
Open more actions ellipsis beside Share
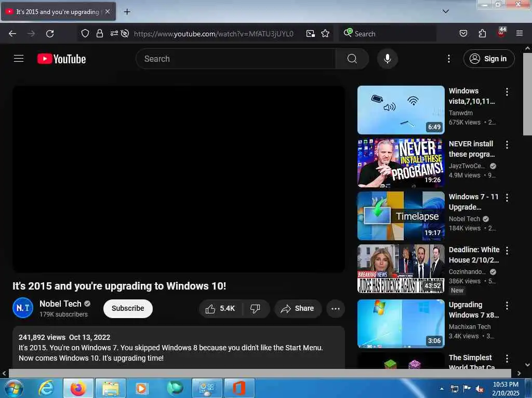pyautogui.click(x=336, y=309)
